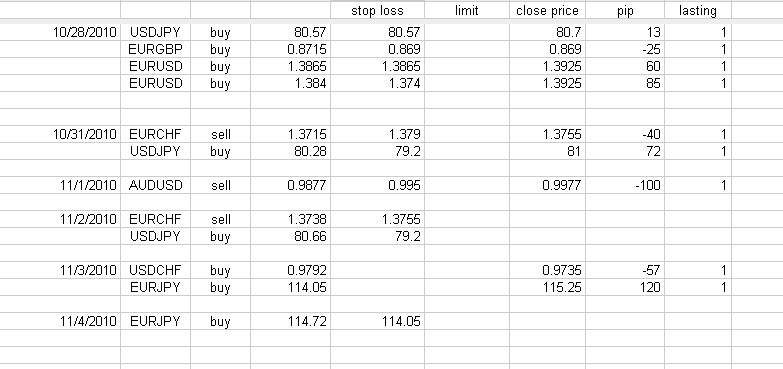Select the entry price cell 114.72

tap(290, 321)
